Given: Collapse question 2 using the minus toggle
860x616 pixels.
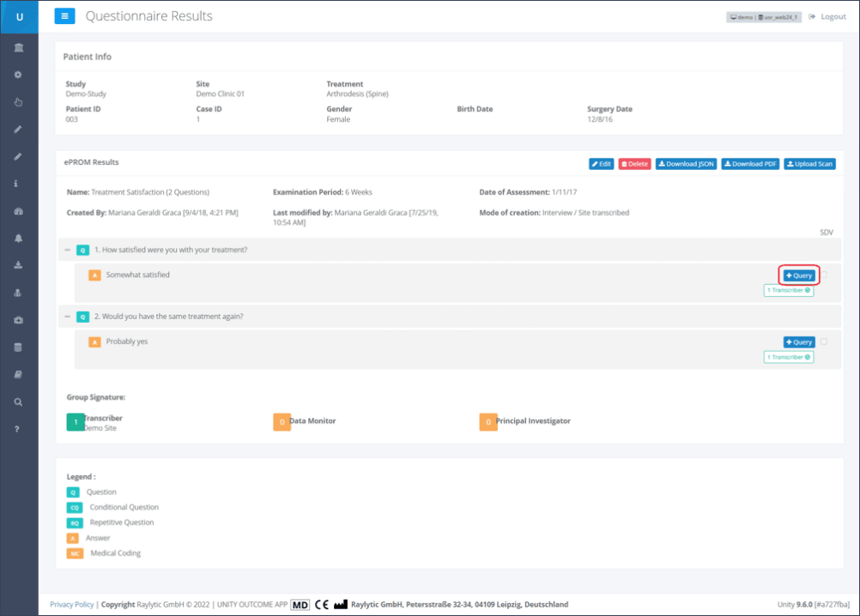Looking at the screenshot, I should 67,317.
